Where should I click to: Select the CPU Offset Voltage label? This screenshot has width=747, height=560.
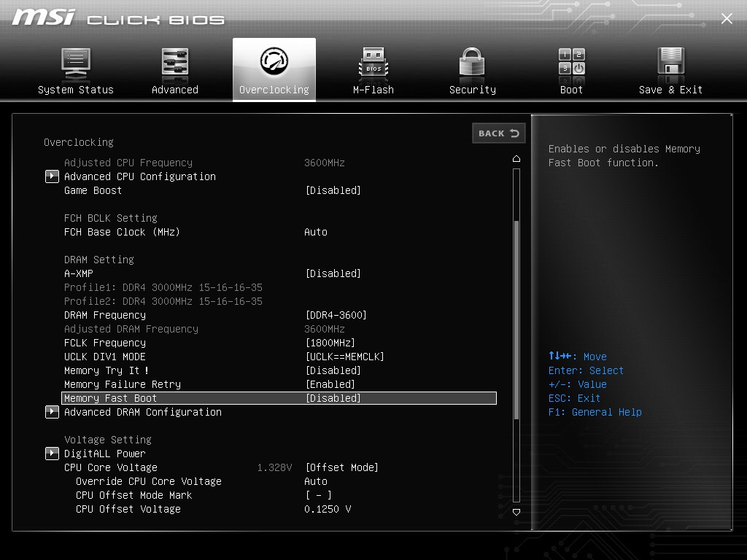tap(128, 509)
